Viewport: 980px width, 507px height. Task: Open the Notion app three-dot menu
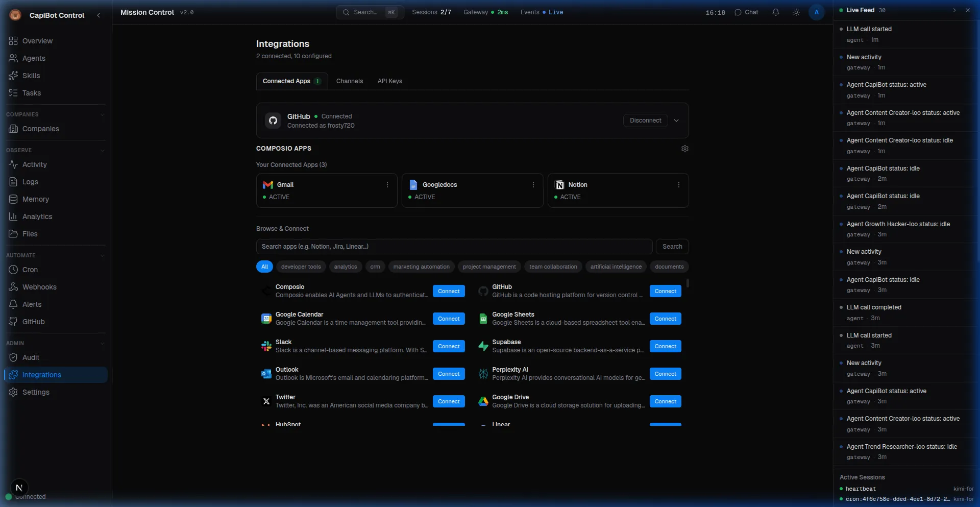point(678,185)
